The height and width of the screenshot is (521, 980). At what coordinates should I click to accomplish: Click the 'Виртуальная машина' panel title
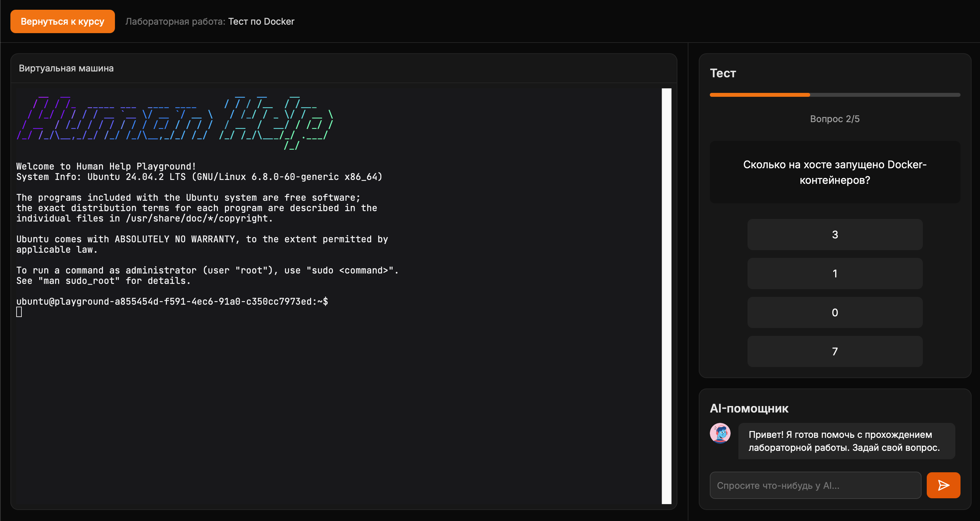(66, 68)
